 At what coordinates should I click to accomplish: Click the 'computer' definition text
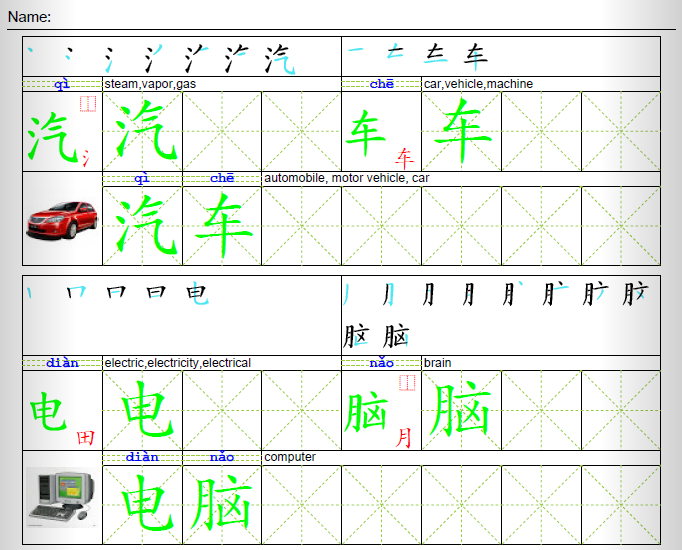click(290, 457)
